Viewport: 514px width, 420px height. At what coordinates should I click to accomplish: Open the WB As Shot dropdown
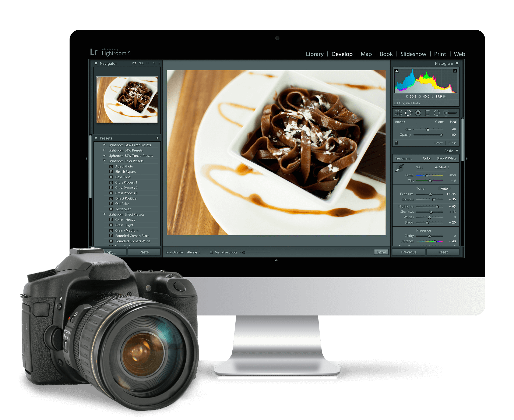coord(442,167)
